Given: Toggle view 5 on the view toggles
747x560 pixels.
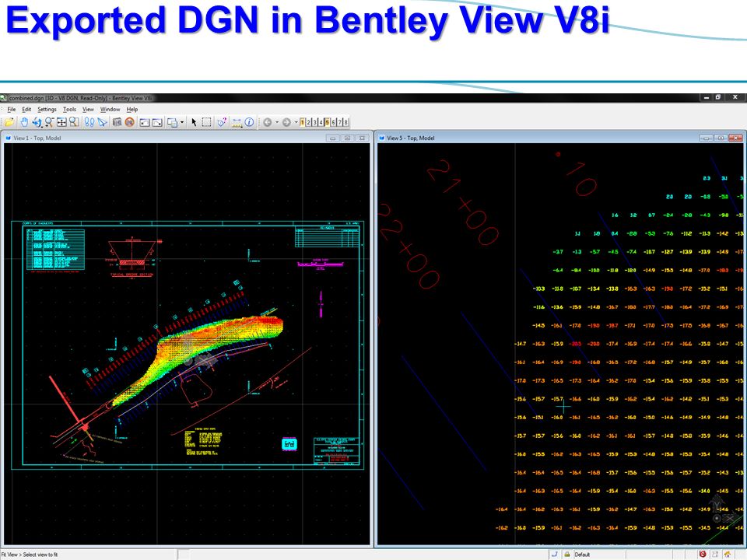Looking at the screenshot, I should pyautogui.click(x=328, y=122).
